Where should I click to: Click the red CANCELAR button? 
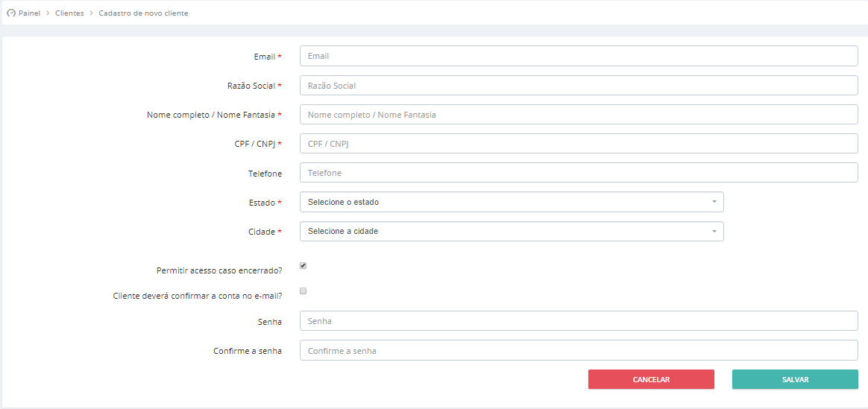click(651, 380)
